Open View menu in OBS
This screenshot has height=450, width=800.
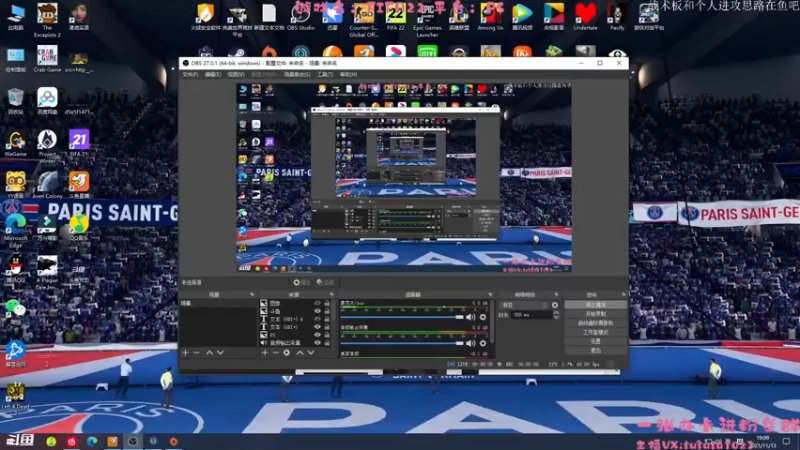pos(236,74)
